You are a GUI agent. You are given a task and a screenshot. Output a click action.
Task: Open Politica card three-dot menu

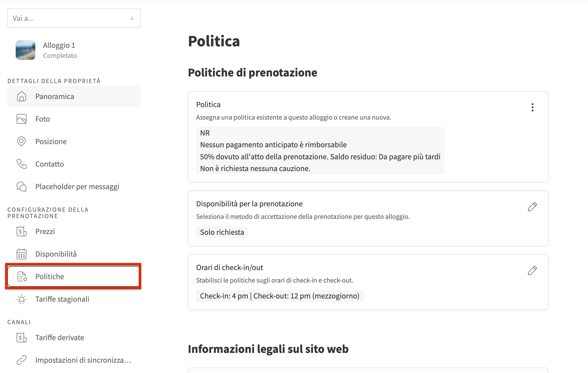(532, 107)
